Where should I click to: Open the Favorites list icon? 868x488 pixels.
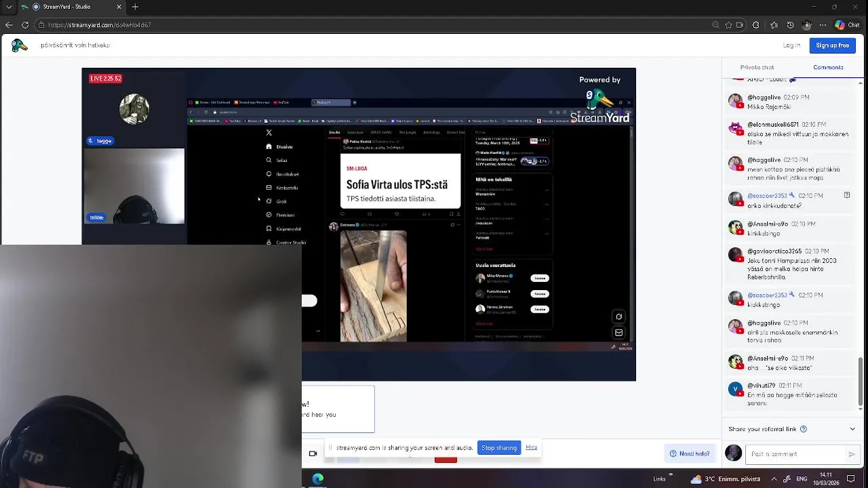(x=774, y=25)
